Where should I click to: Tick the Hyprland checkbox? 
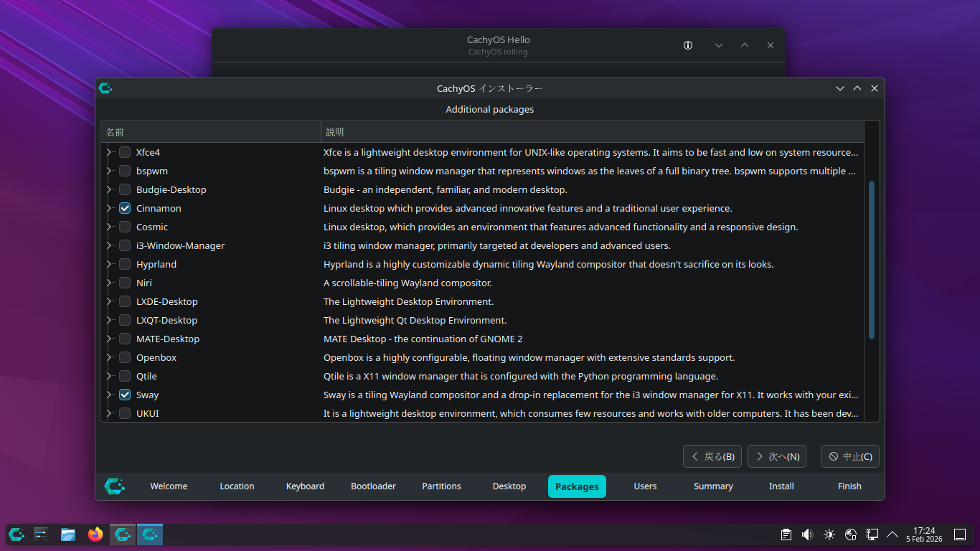125,264
